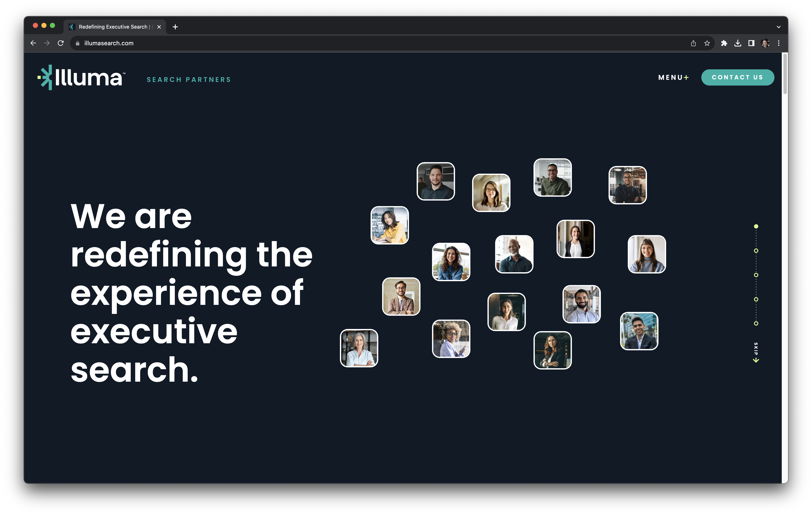The image size is (812, 515).
Task: Open Chrome profile avatar
Action: [x=765, y=43]
